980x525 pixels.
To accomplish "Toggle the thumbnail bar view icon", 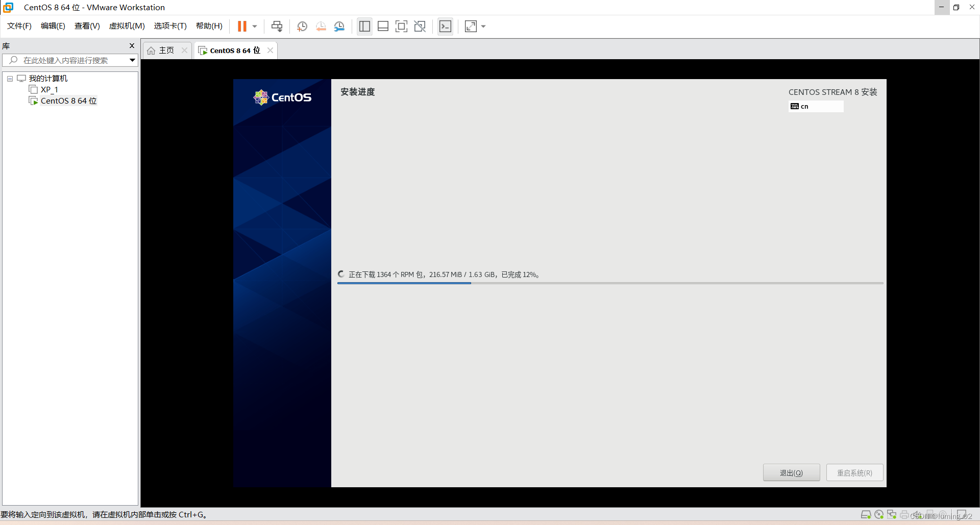I will click(x=383, y=26).
